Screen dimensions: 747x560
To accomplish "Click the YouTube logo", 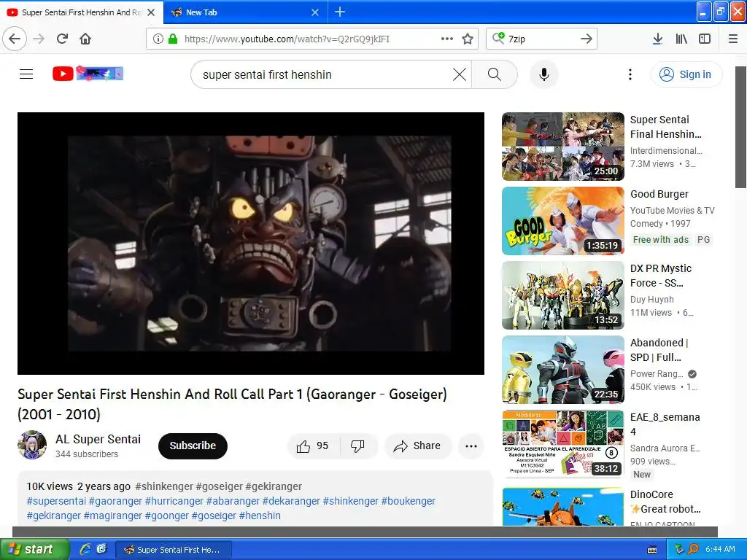I will pyautogui.click(x=88, y=74).
